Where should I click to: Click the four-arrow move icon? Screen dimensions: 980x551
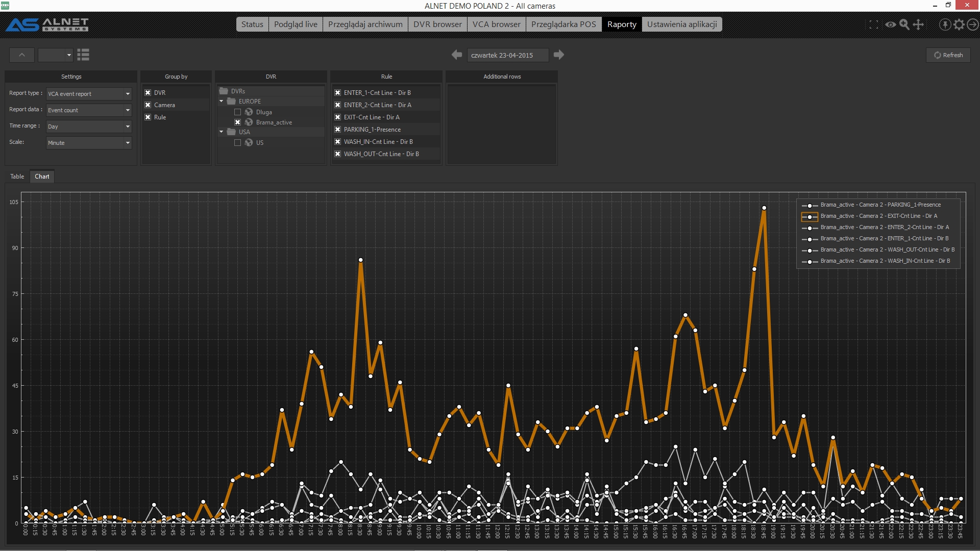(918, 24)
